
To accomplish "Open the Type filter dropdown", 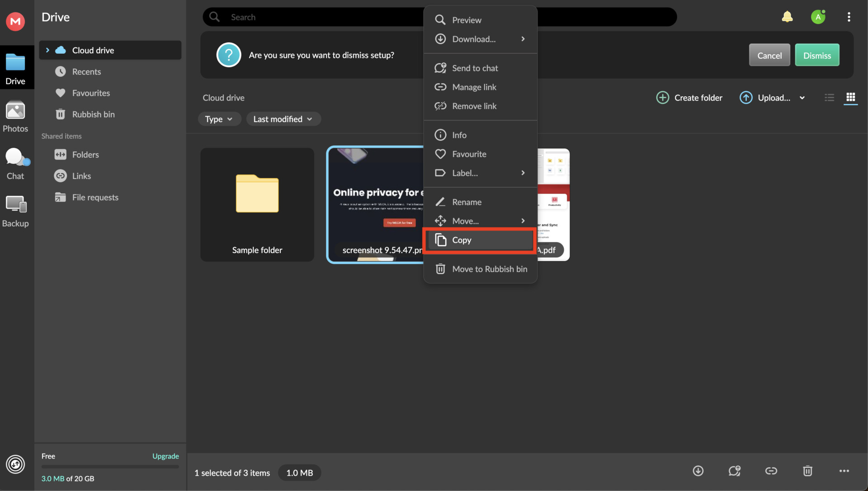I will (219, 119).
